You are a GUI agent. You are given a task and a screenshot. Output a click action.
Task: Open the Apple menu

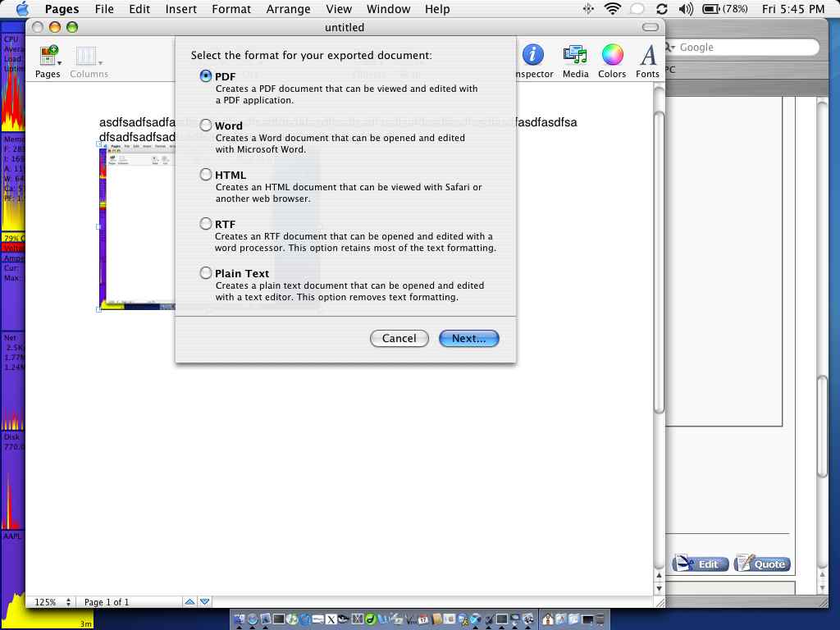22,8
